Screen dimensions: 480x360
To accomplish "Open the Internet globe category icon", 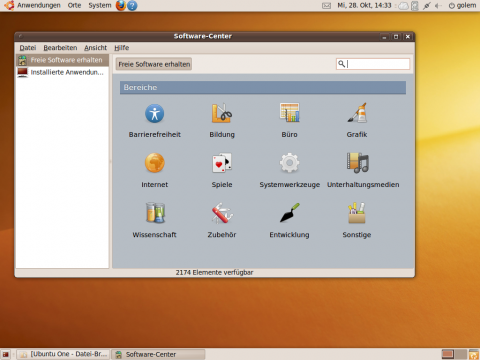I will pyautogui.click(x=155, y=163).
